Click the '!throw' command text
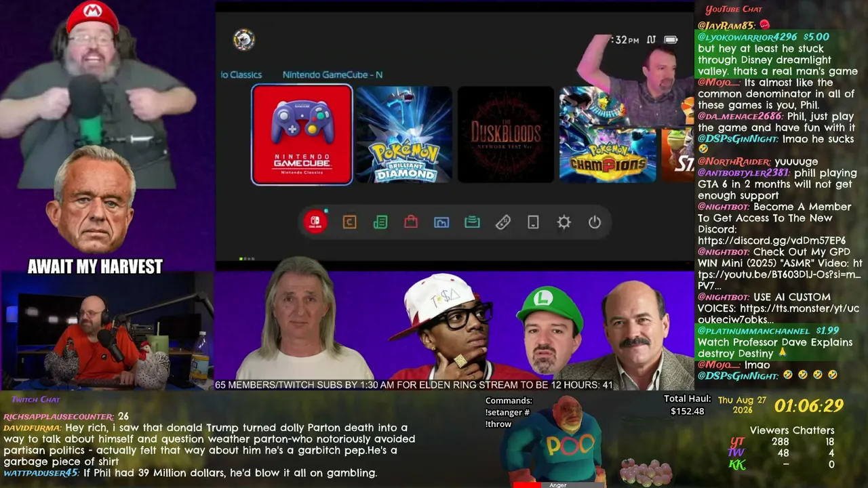This screenshot has height=488, width=868. point(498,424)
